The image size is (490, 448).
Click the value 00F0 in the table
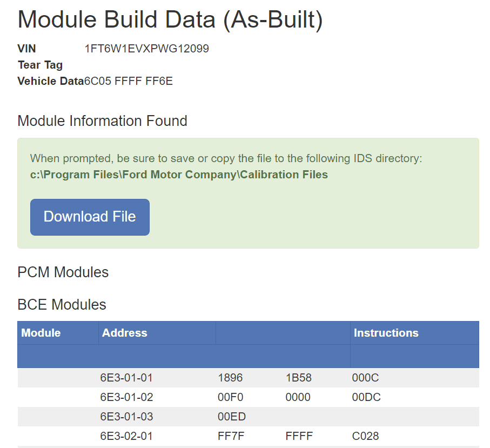tap(231, 397)
